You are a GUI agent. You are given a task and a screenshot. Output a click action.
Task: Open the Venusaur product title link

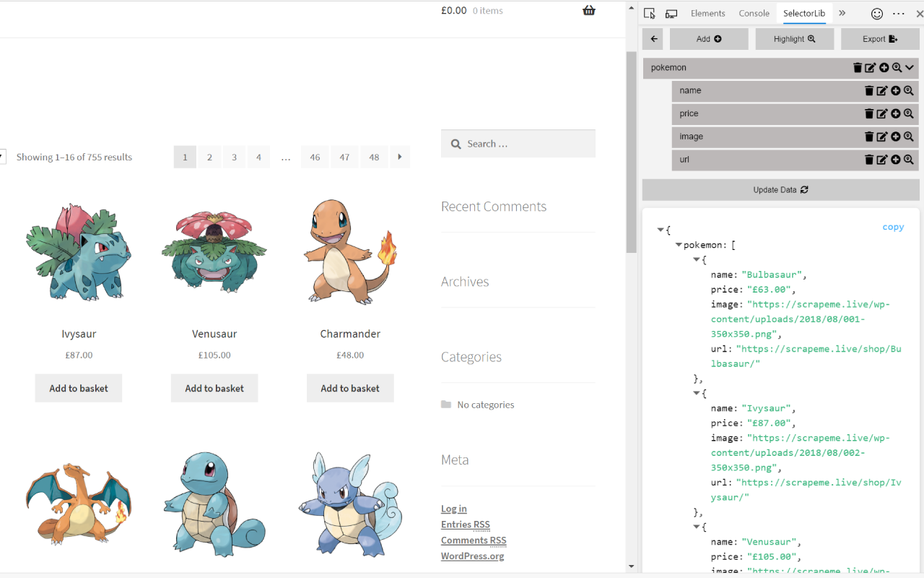click(214, 334)
